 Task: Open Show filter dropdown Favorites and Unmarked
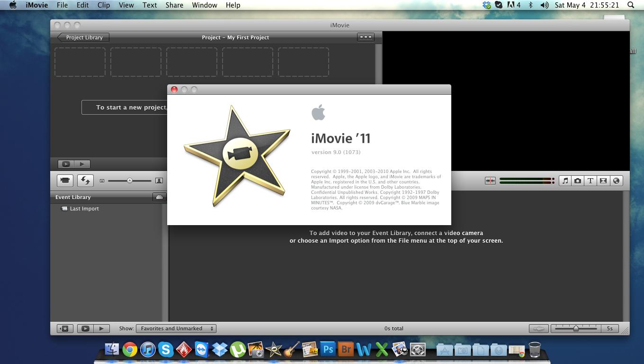[x=176, y=328]
